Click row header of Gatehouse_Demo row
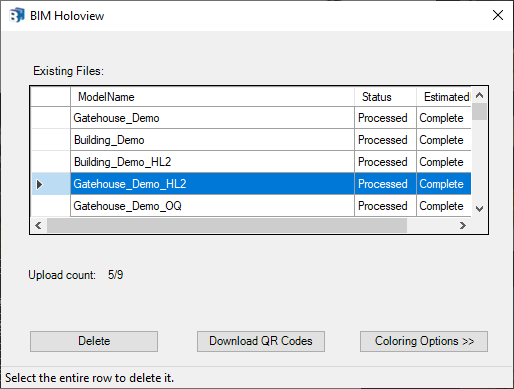Image resolution: width=514 pixels, height=389 pixels. click(x=51, y=118)
